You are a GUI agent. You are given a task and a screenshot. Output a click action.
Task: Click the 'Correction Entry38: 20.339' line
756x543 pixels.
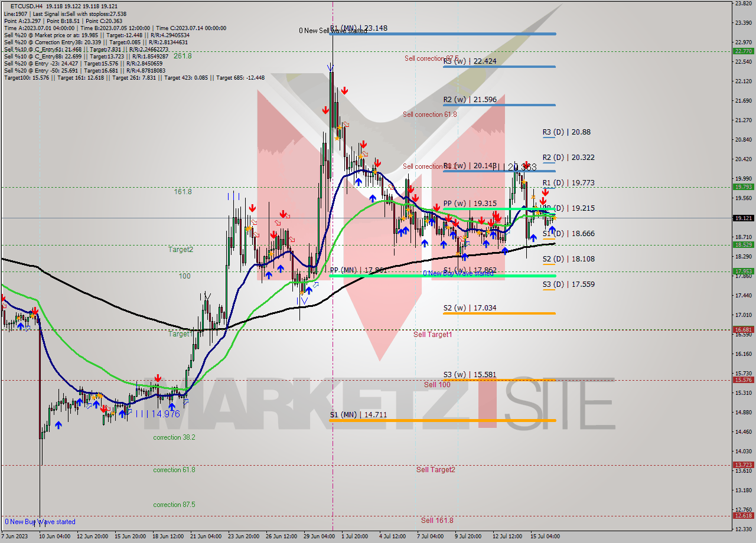(95, 42)
